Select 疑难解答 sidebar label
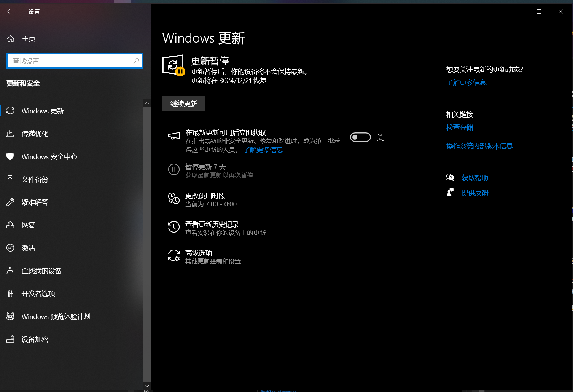The height and width of the screenshot is (392, 573). click(x=35, y=202)
